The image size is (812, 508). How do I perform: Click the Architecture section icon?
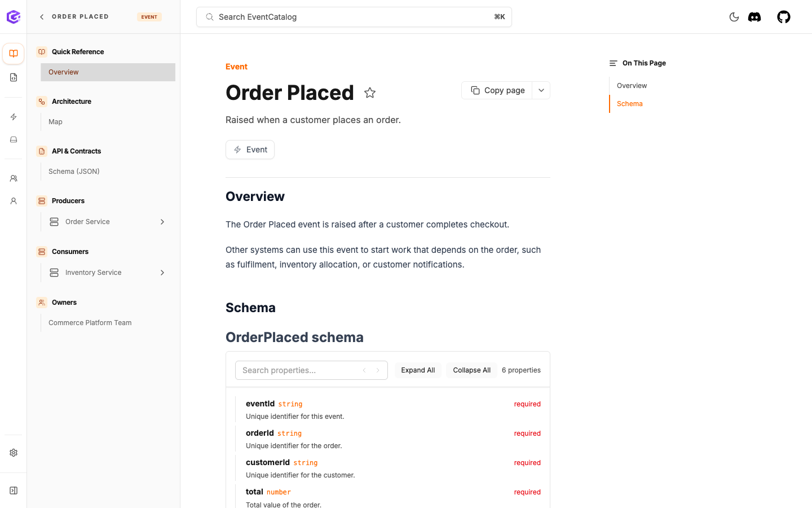(x=42, y=102)
